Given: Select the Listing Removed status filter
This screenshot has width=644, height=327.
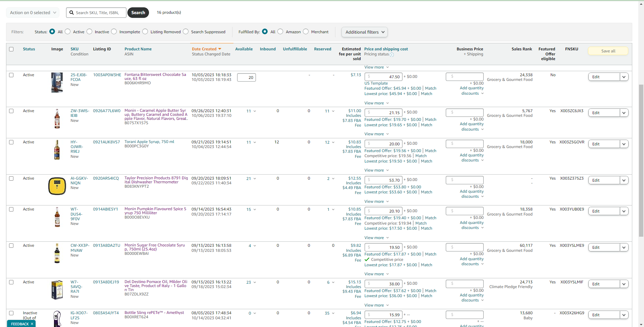Looking at the screenshot, I should coord(145,32).
